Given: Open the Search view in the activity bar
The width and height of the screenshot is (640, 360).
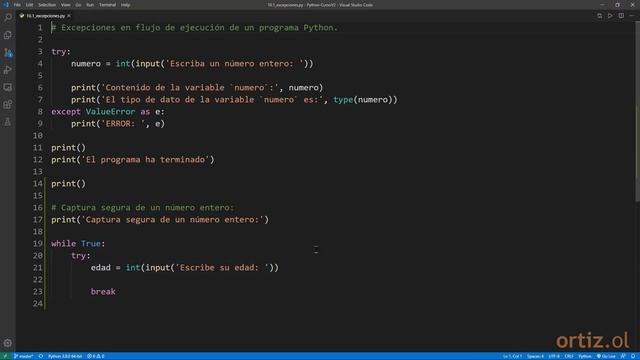Looking at the screenshot, I should 8,18.
